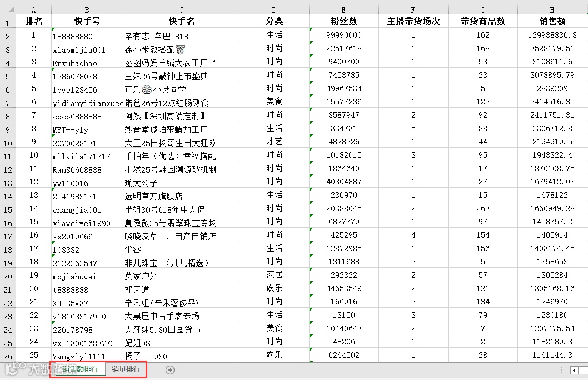Select the cell with fan count 99990000
The width and height of the screenshot is (588, 380).
(343, 35)
